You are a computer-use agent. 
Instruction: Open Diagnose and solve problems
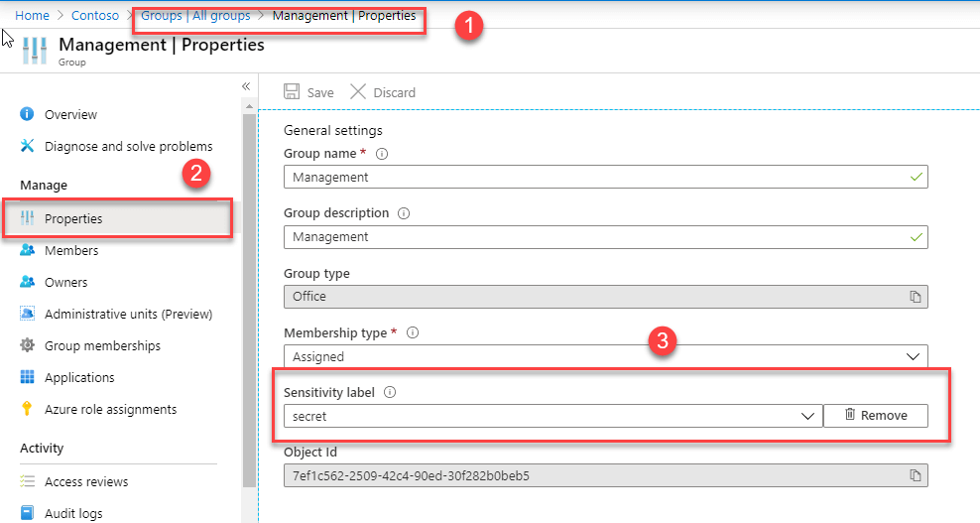pos(128,146)
